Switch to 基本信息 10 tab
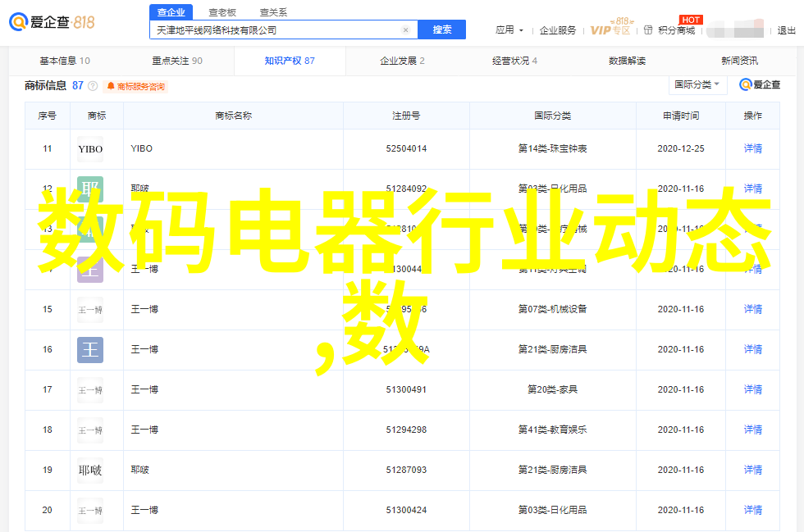 pyautogui.click(x=65, y=61)
